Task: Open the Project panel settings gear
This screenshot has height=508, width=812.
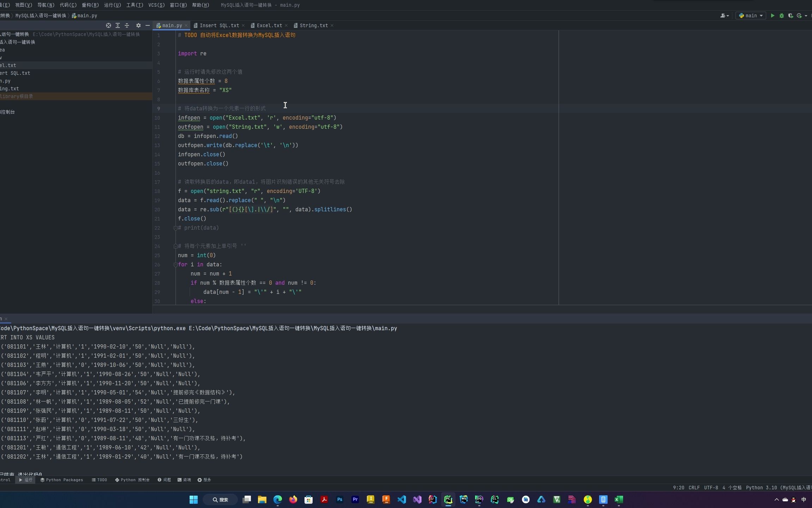Action: [139, 25]
